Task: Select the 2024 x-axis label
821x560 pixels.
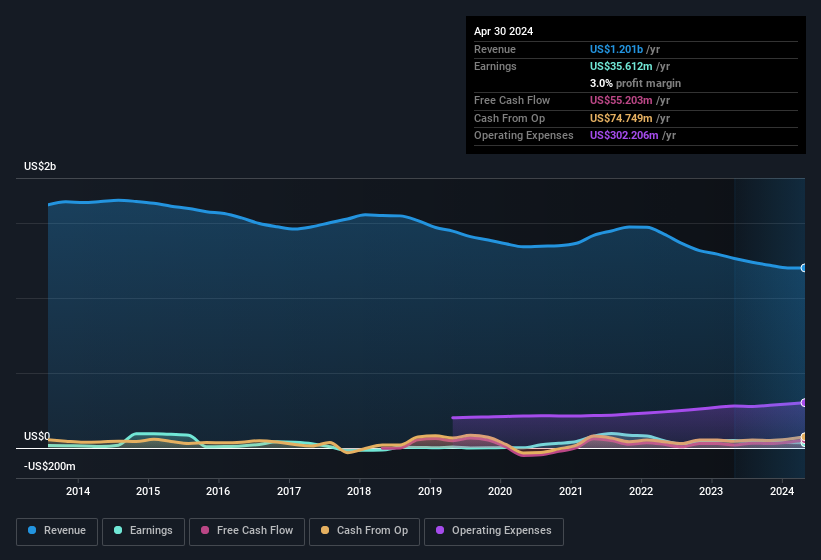Action: (782, 491)
